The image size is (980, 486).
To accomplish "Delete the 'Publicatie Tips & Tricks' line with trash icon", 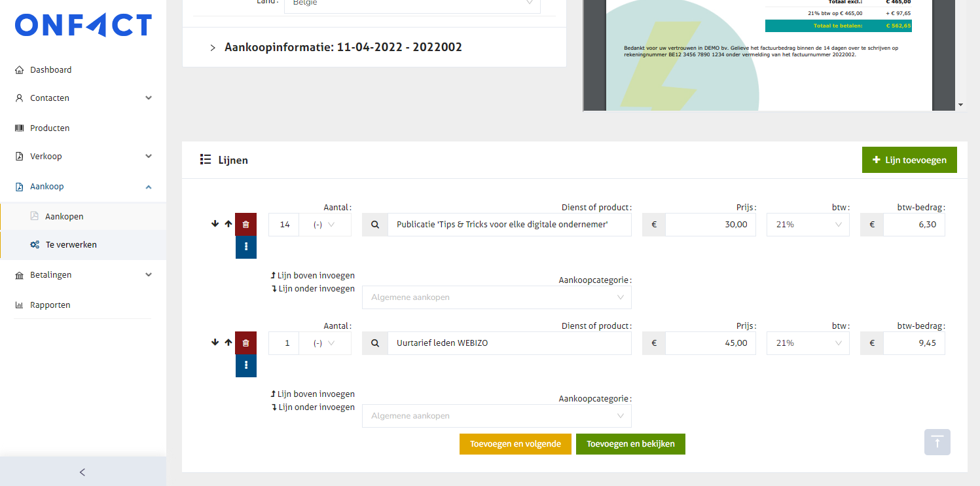I will 245,224.
